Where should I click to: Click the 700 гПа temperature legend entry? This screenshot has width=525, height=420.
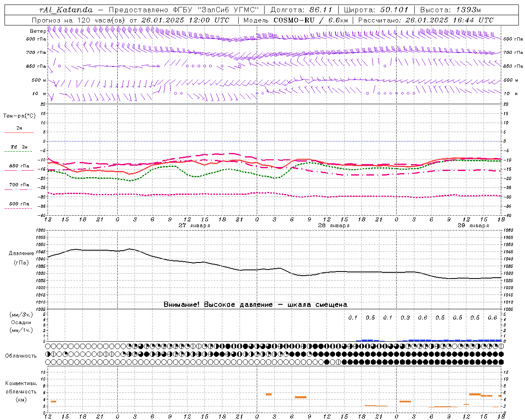point(19,185)
